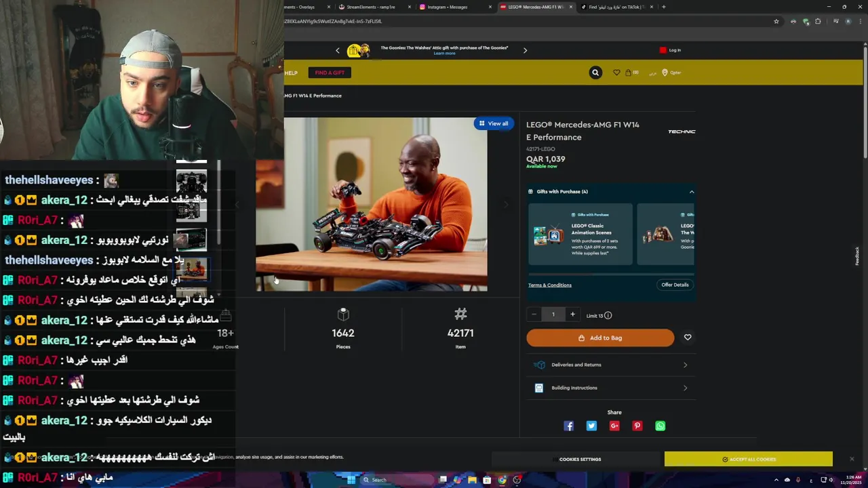
Task: Go to previous promo banner message
Action: point(338,50)
